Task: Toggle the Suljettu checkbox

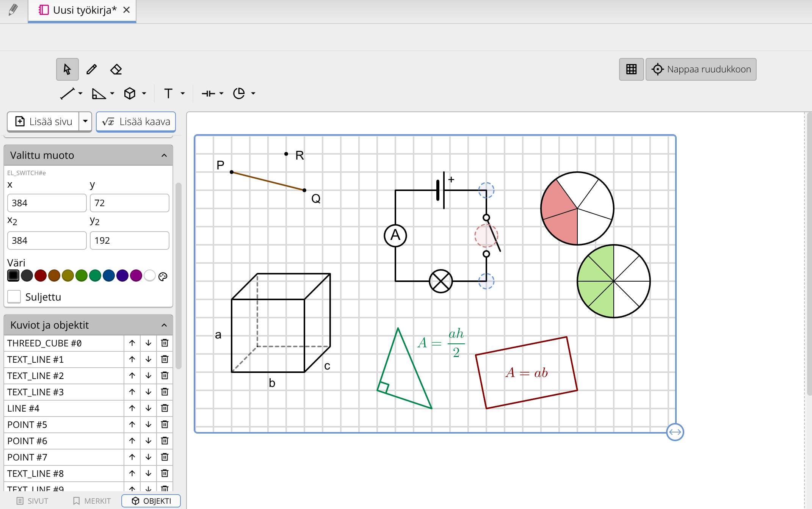Action: coord(14,297)
